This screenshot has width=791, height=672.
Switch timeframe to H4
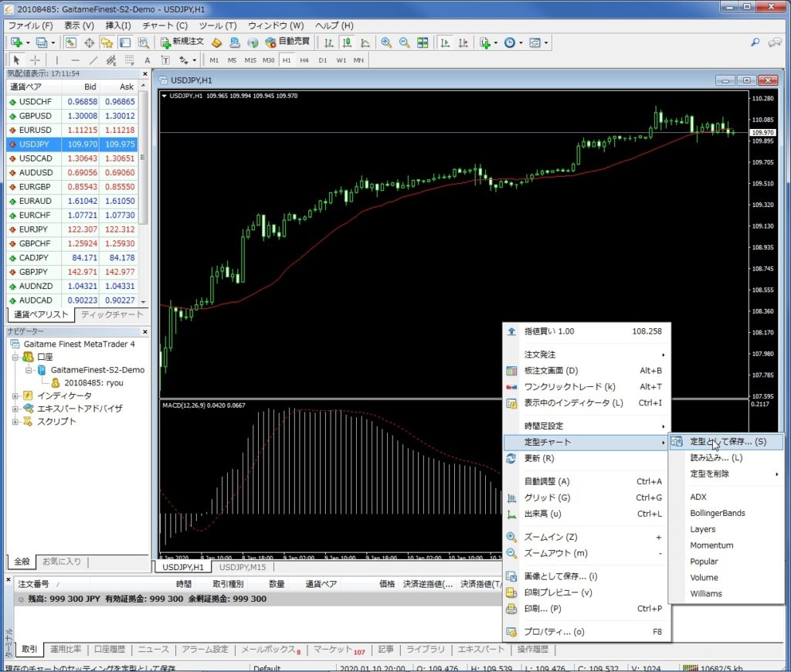(304, 60)
